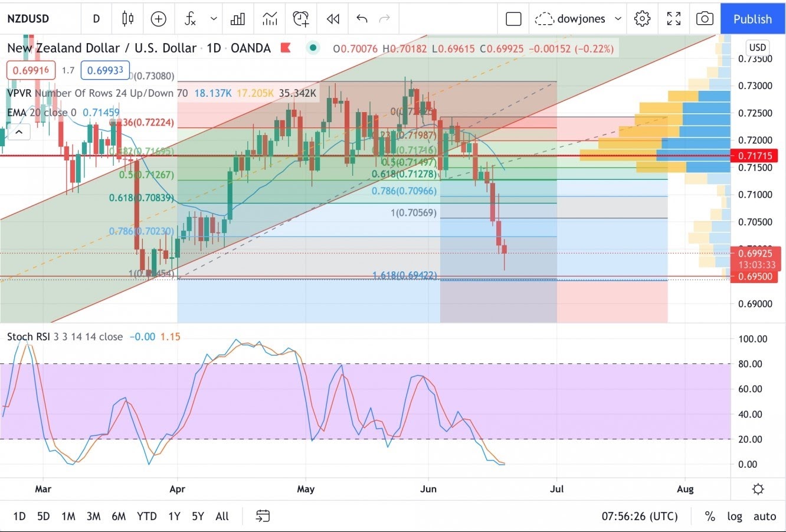786x532 pixels.
Task: Click the USD currency label on price axis
Action: pos(757,48)
